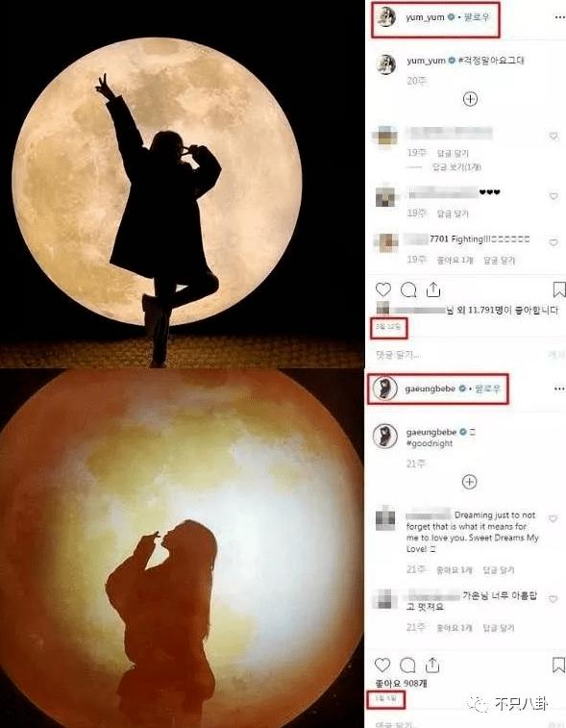Like the '7701 Fighting' comment
The width and height of the screenshot is (566, 728).
tap(553, 242)
